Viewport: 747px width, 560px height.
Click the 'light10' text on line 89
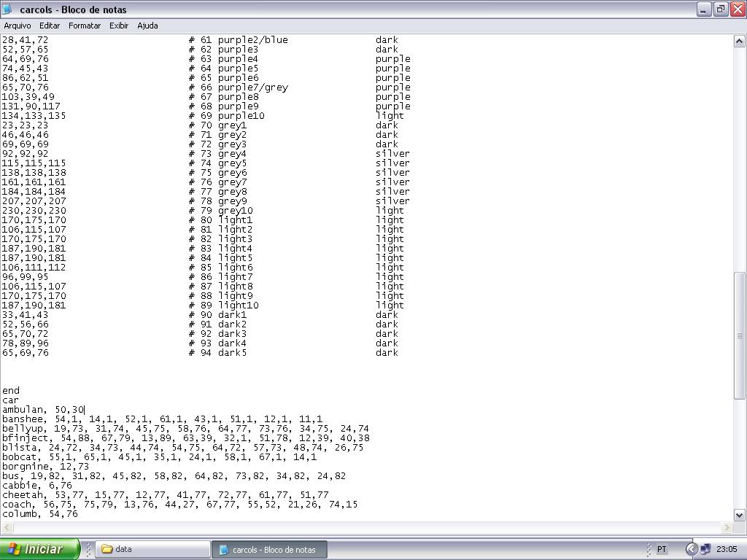pyautogui.click(x=239, y=306)
